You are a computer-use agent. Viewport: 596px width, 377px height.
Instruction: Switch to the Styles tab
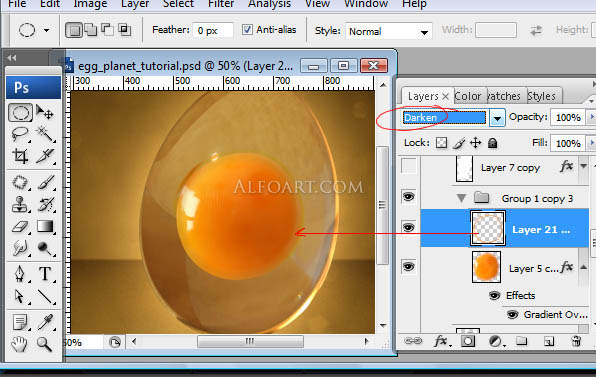pyautogui.click(x=541, y=96)
